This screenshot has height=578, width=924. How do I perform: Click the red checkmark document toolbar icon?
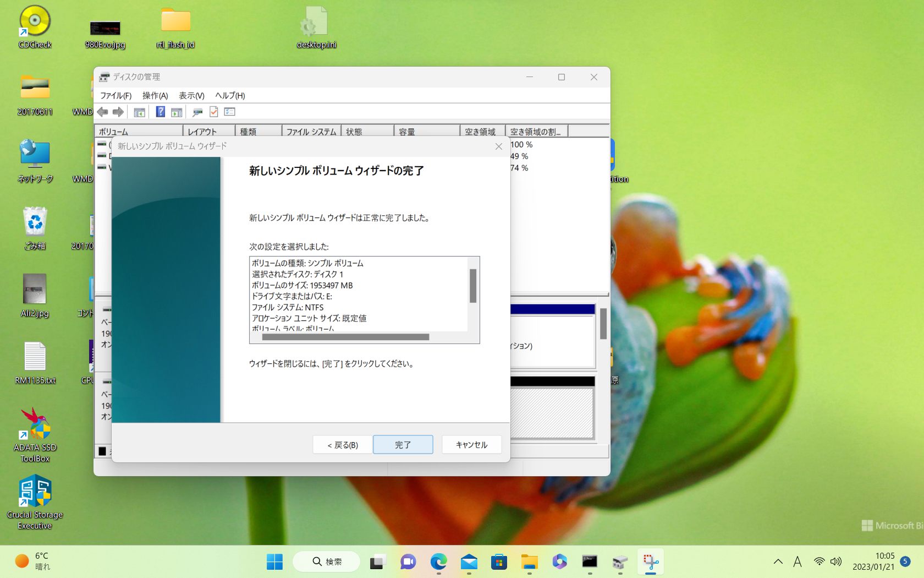[x=214, y=112]
